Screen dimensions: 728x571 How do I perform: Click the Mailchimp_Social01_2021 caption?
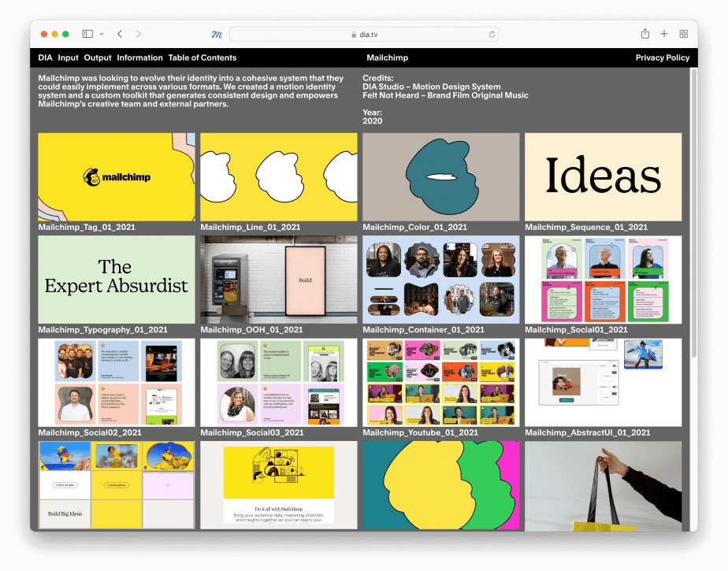pyautogui.click(x=576, y=329)
